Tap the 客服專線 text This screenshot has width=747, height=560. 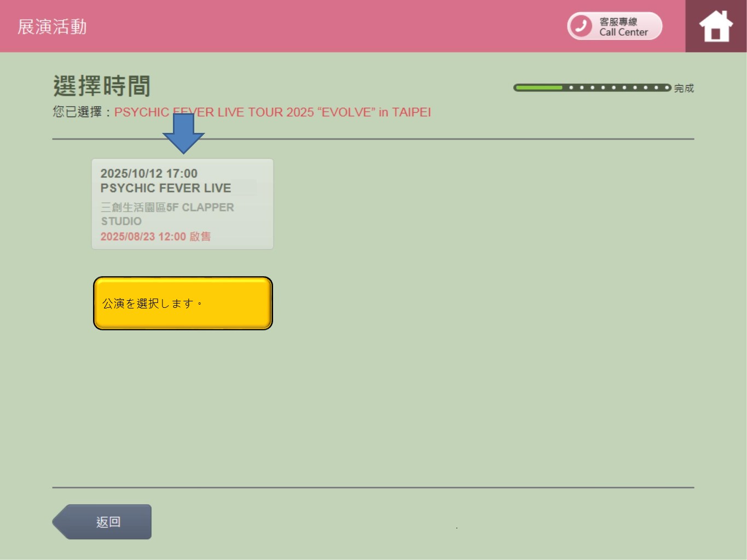pyautogui.click(x=618, y=22)
